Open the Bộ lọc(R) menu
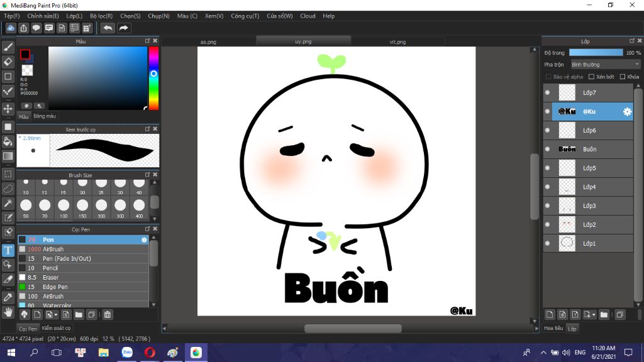The width and height of the screenshot is (644, 362). [x=101, y=16]
